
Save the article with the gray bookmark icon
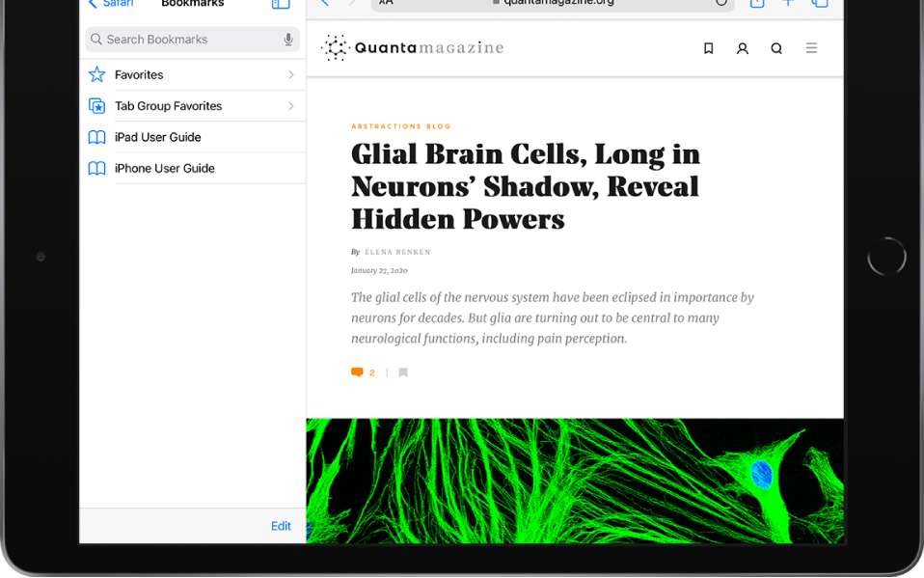[403, 372]
